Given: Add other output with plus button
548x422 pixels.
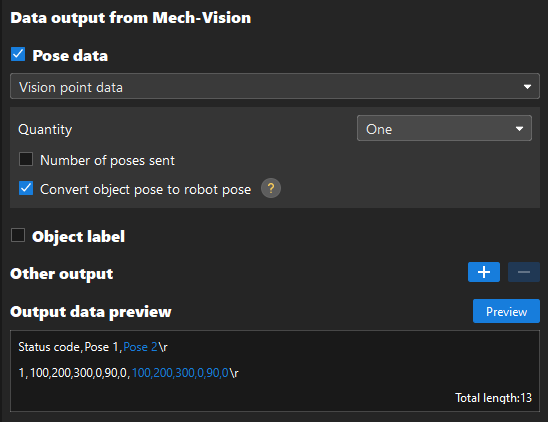Looking at the screenshot, I should pyautogui.click(x=484, y=272).
